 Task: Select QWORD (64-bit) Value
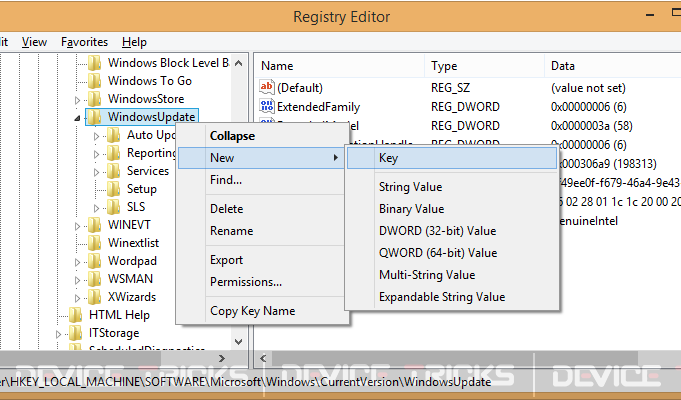point(452,253)
